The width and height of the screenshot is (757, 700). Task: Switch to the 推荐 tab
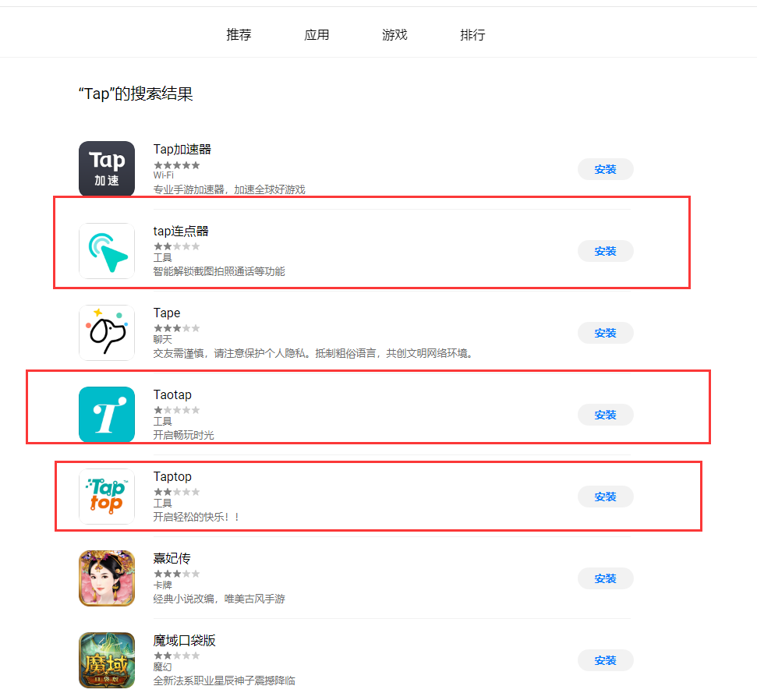[x=239, y=35]
